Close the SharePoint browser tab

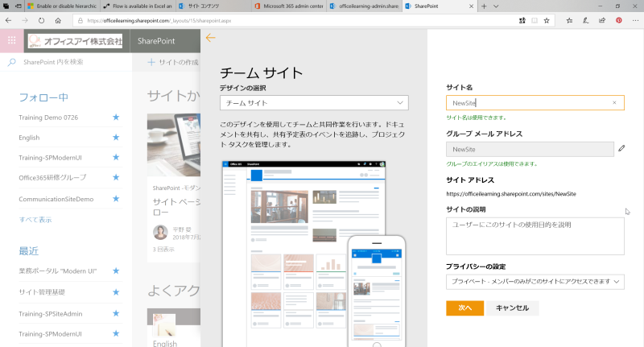point(471,6)
